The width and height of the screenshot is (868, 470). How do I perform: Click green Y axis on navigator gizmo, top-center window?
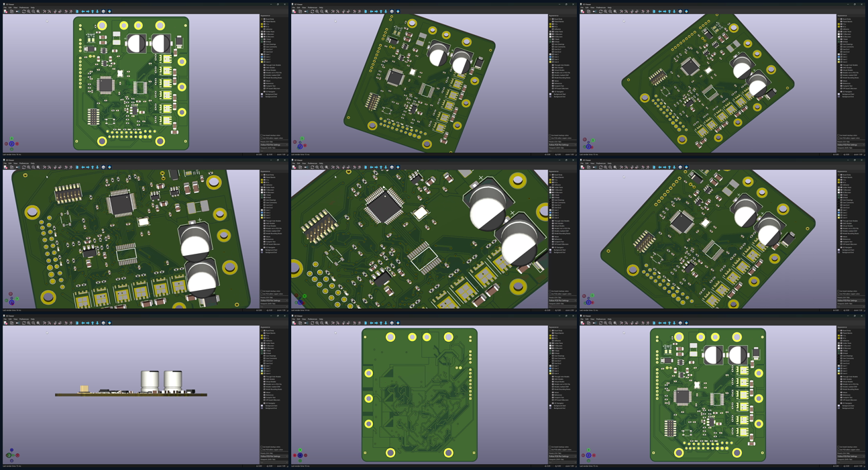pos(303,138)
